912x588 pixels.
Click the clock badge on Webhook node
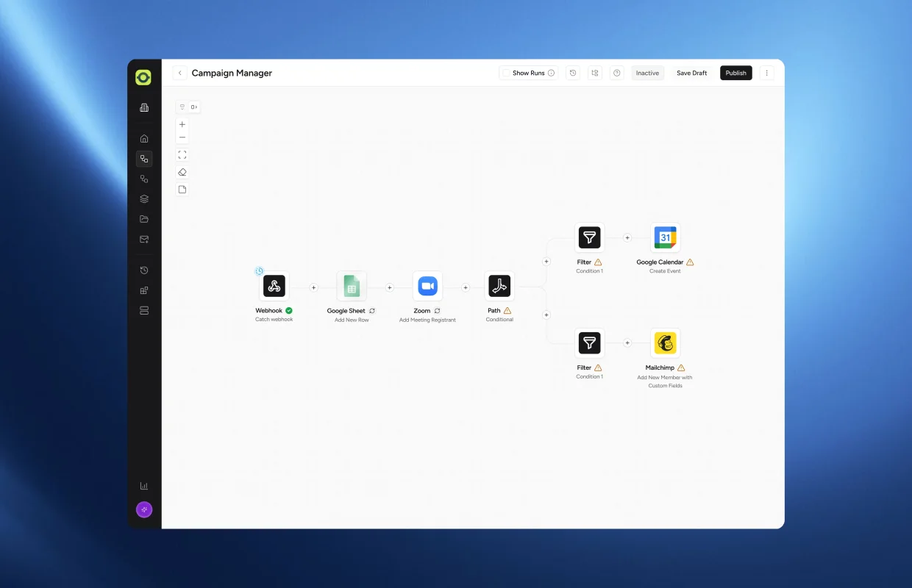tap(260, 271)
